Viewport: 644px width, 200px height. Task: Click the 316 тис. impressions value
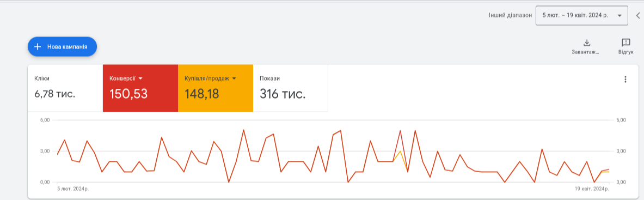tap(283, 94)
